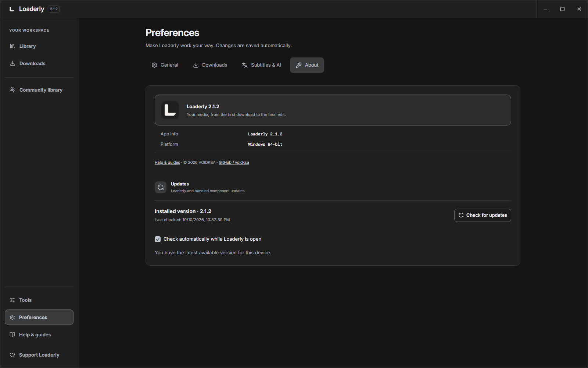Click the Updates refresh icon

161,187
